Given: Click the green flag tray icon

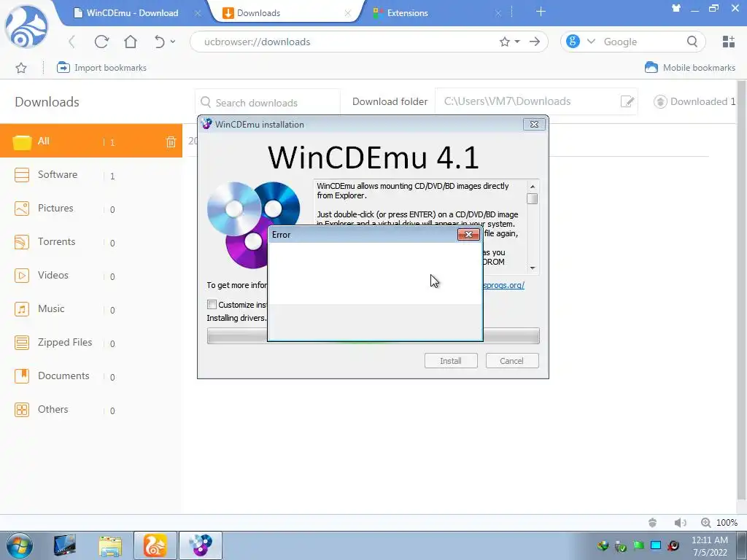Looking at the screenshot, I should pos(638,545).
